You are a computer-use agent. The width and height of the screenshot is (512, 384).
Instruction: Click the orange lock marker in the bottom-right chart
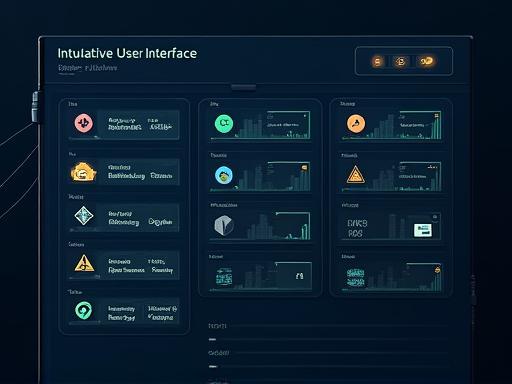[437, 270]
